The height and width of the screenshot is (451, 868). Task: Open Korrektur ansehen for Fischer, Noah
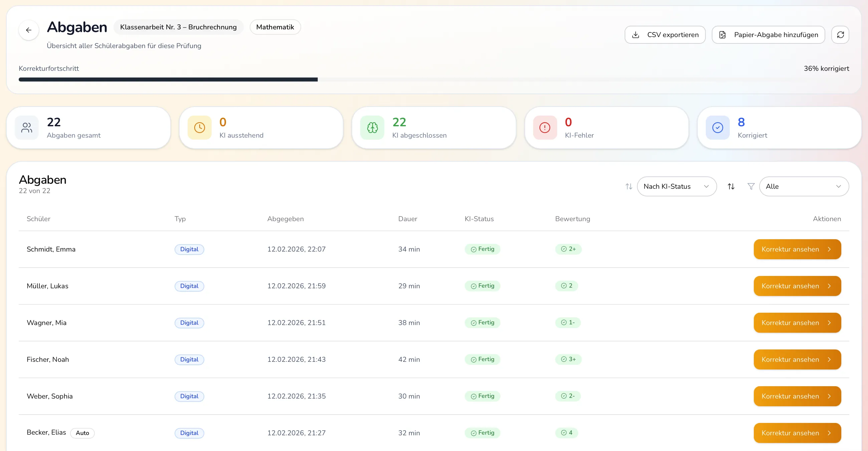click(x=797, y=360)
